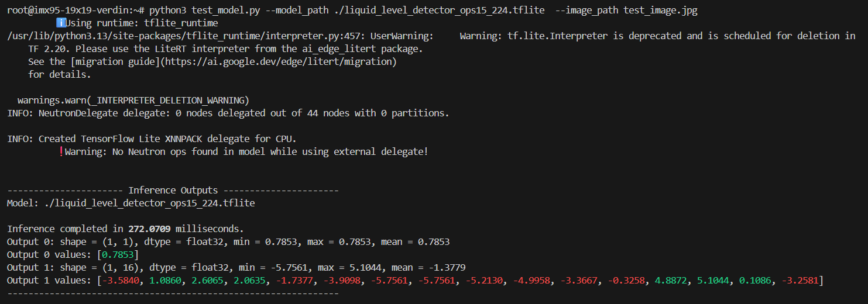Click the Inference Outputs section header
This screenshot has width=868, height=304.
pyautogui.click(x=173, y=191)
